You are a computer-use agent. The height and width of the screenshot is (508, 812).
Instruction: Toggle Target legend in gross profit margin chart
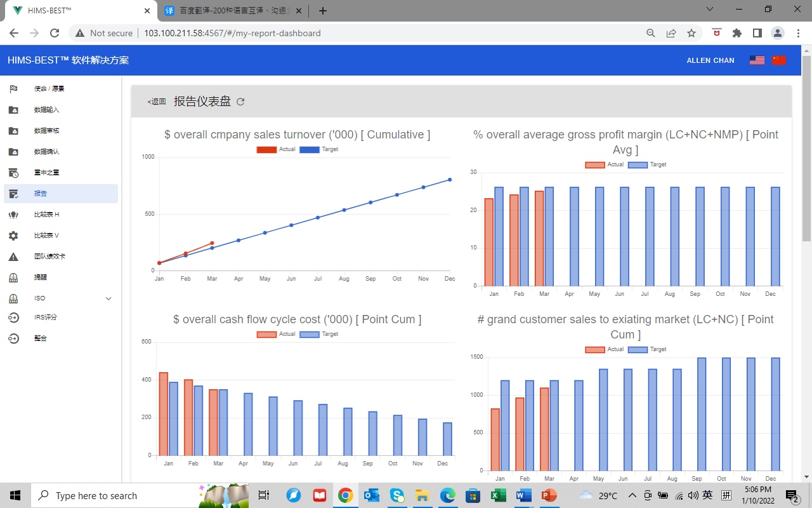click(x=647, y=165)
